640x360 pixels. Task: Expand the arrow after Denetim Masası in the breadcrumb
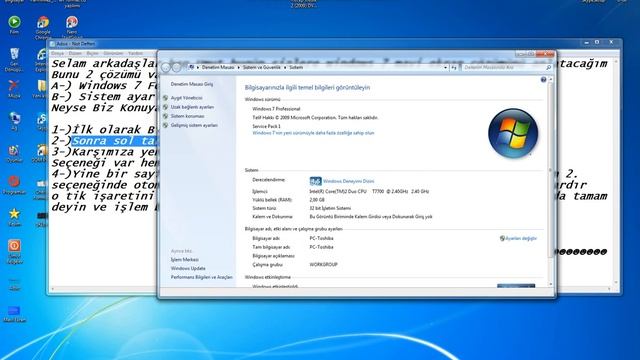click(x=239, y=67)
